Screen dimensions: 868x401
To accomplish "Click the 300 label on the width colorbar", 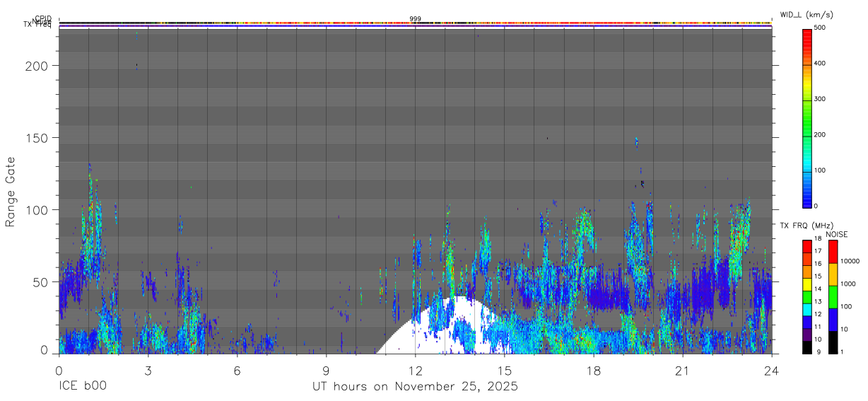I will click(821, 99).
